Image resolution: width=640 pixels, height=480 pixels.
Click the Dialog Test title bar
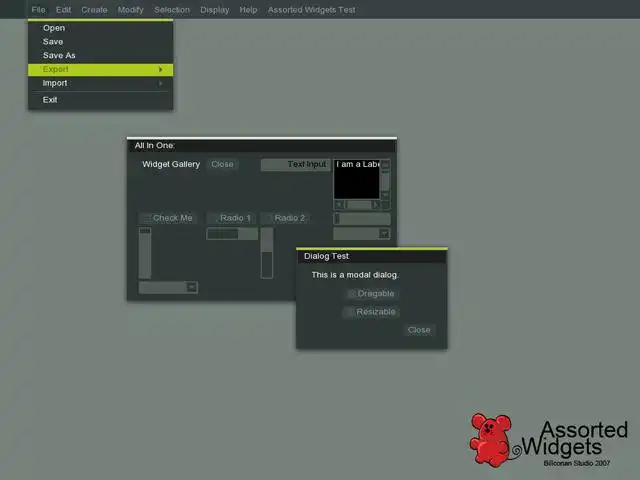(x=371, y=256)
